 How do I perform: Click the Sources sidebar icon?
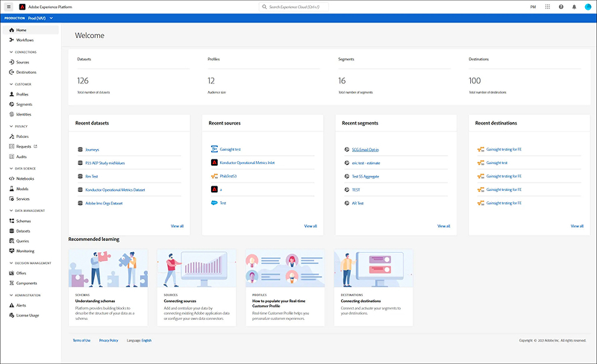pyautogui.click(x=11, y=62)
